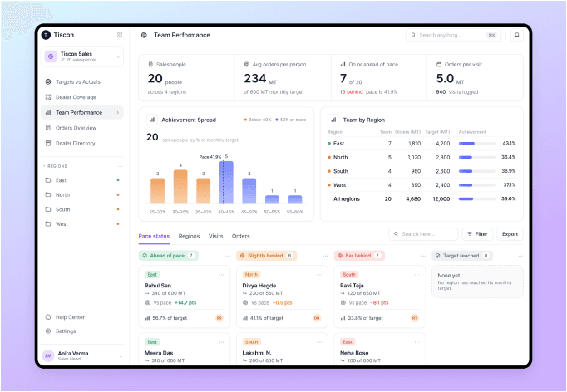
Task: Click the West folder icon
Action: point(48,223)
